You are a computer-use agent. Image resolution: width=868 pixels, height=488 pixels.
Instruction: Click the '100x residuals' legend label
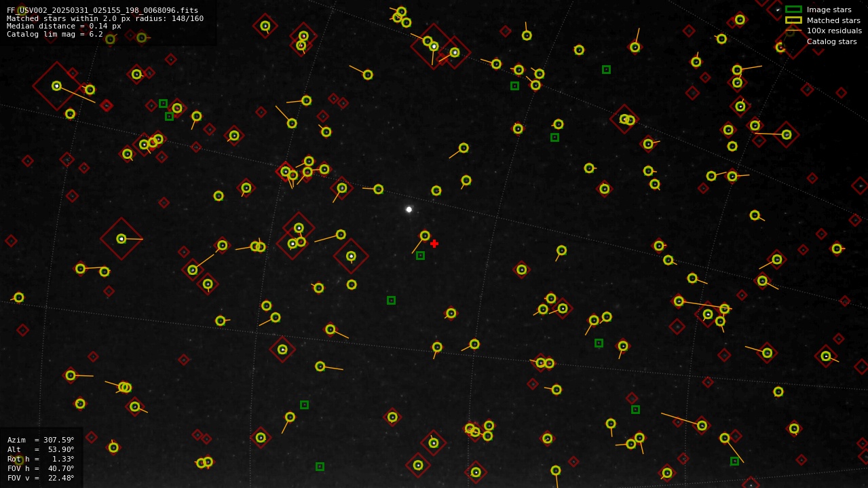click(x=834, y=31)
